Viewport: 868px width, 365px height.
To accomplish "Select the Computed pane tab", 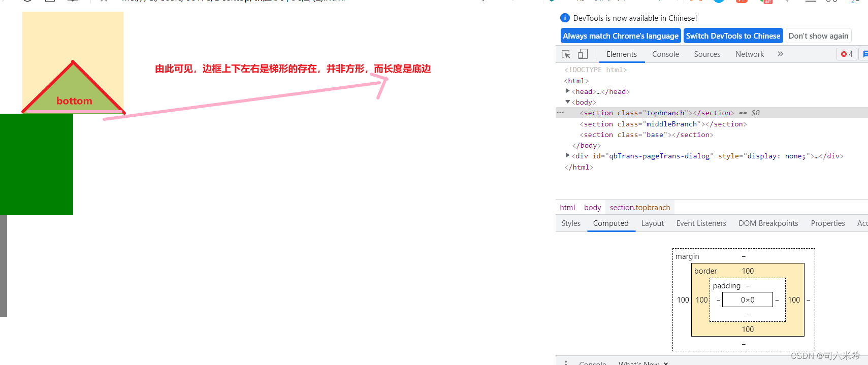I will coord(610,223).
